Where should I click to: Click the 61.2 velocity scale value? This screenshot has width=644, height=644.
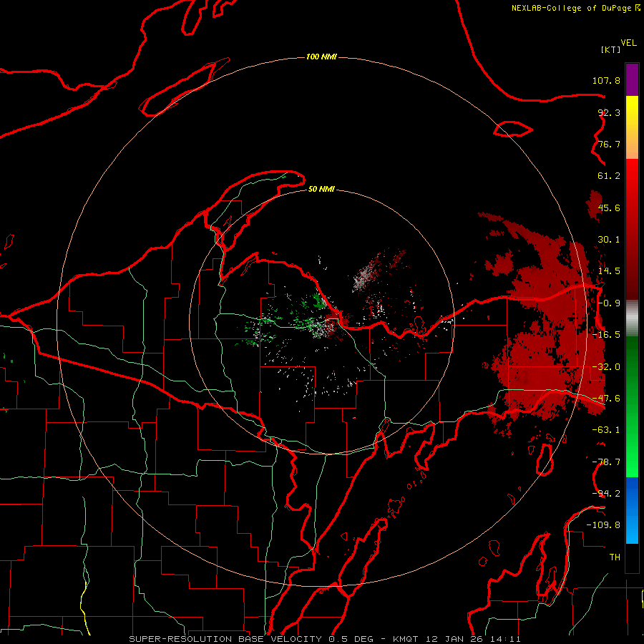pos(609,176)
